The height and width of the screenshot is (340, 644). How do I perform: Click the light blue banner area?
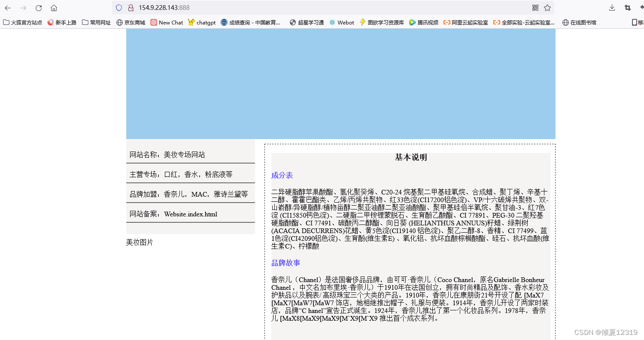(341, 84)
